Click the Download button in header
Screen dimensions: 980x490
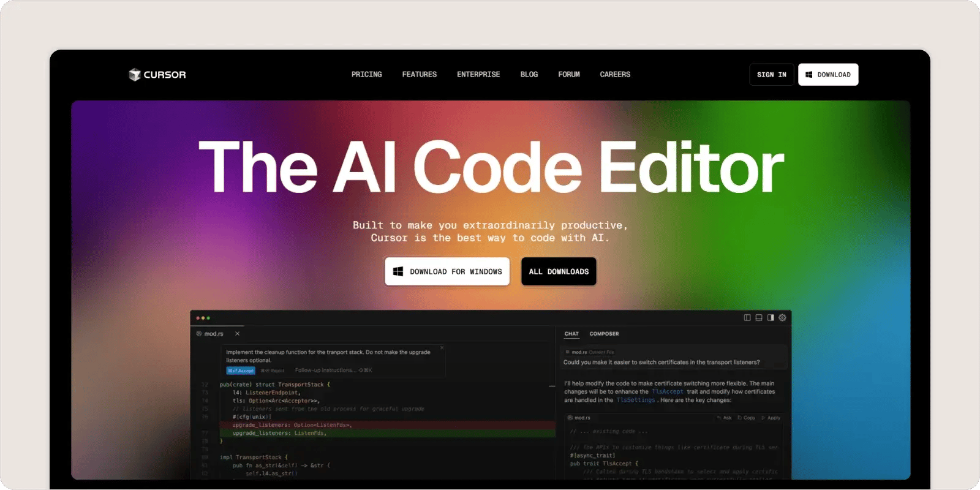pos(828,75)
